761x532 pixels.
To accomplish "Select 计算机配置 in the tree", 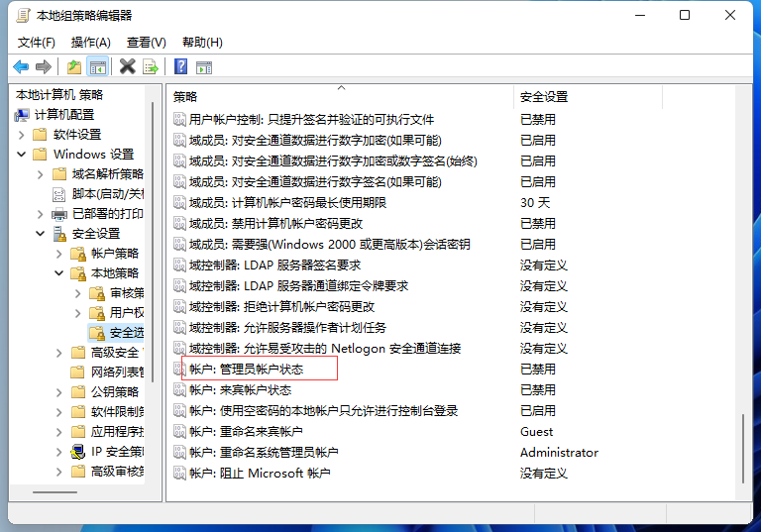I will tap(65, 115).
